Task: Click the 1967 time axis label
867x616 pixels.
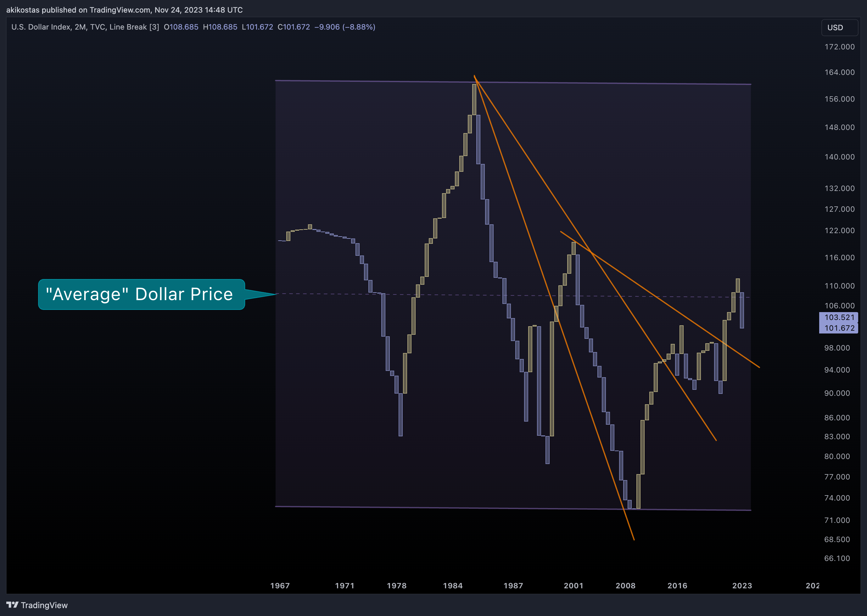Action: click(x=280, y=586)
